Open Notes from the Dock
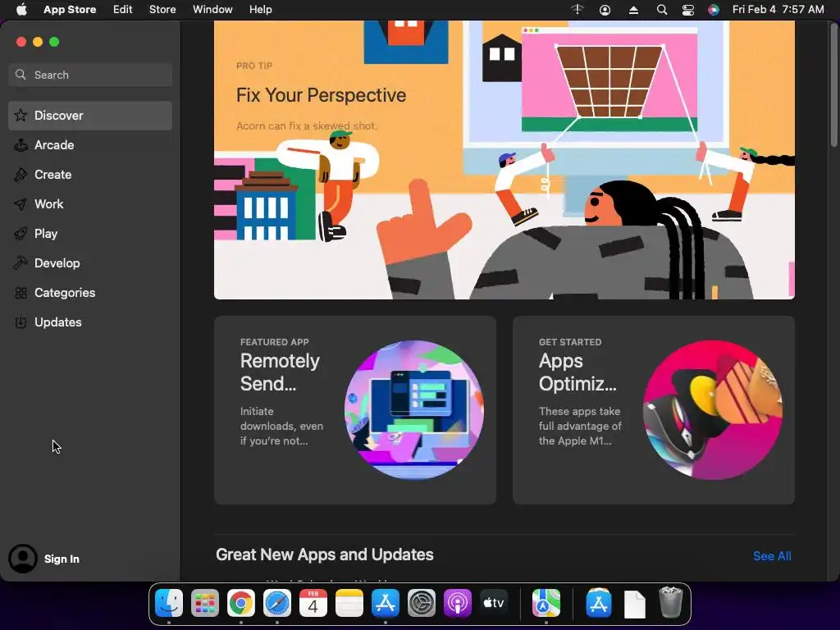Viewport: 840px width, 630px height. pyautogui.click(x=349, y=603)
